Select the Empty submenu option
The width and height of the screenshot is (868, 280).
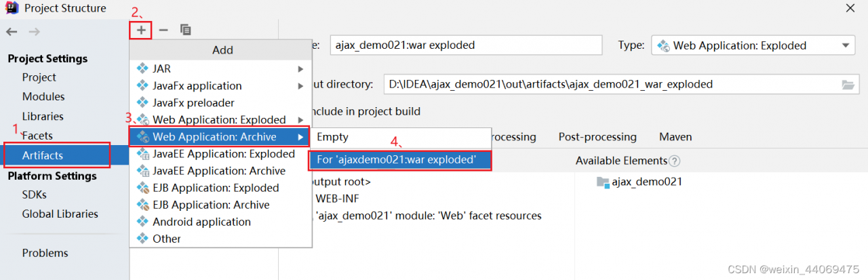tap(333, 137)
